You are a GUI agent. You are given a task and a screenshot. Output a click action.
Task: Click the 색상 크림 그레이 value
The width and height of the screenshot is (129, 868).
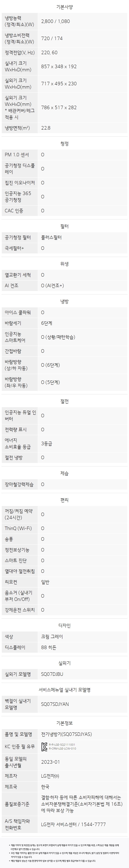[x=52, y=637]
